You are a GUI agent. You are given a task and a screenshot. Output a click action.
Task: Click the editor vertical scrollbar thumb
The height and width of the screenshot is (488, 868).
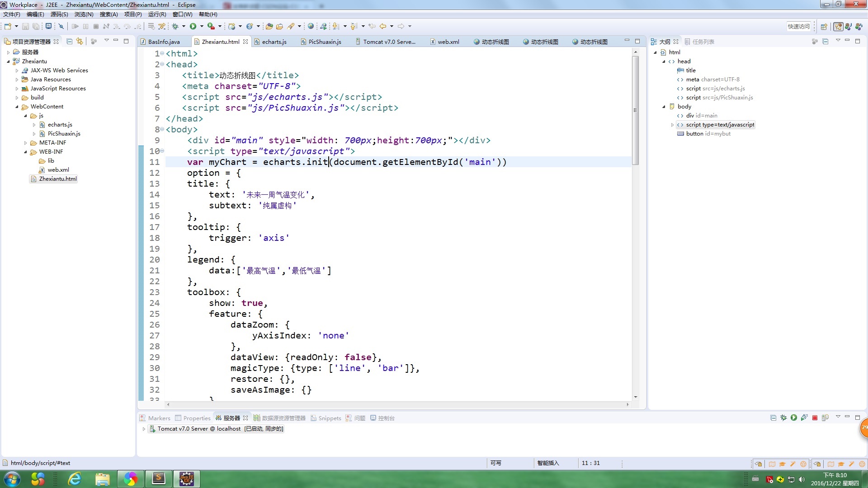point(635,110)
